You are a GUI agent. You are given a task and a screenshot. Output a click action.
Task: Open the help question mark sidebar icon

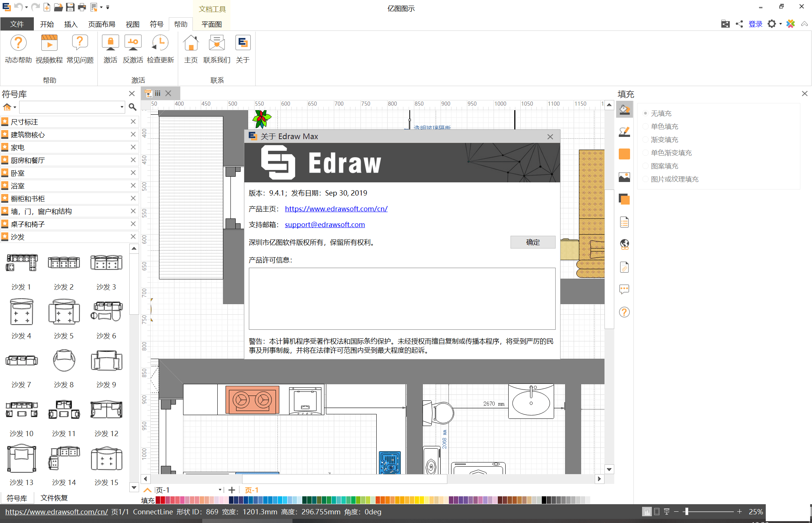click(x=624, y=312)
